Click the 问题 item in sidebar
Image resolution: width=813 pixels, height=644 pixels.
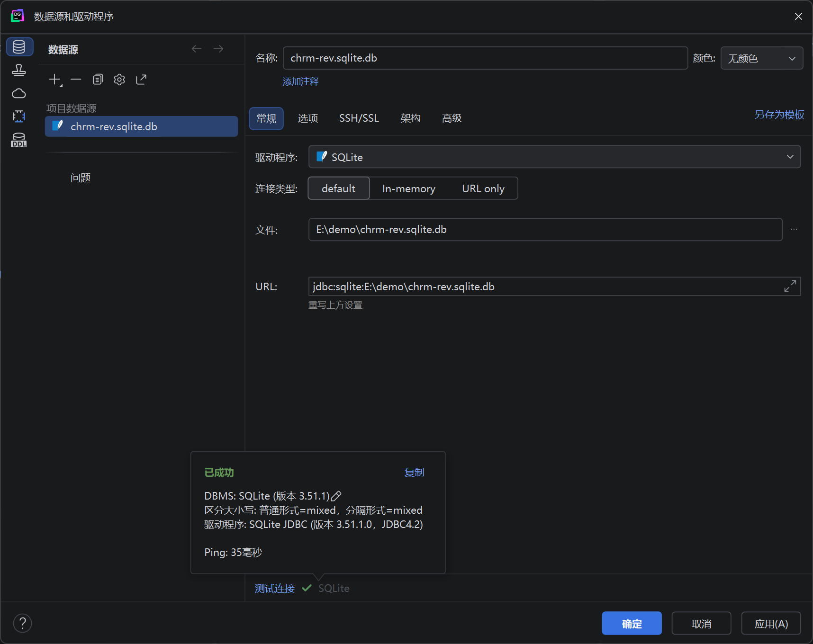click(x=81, y=178)
